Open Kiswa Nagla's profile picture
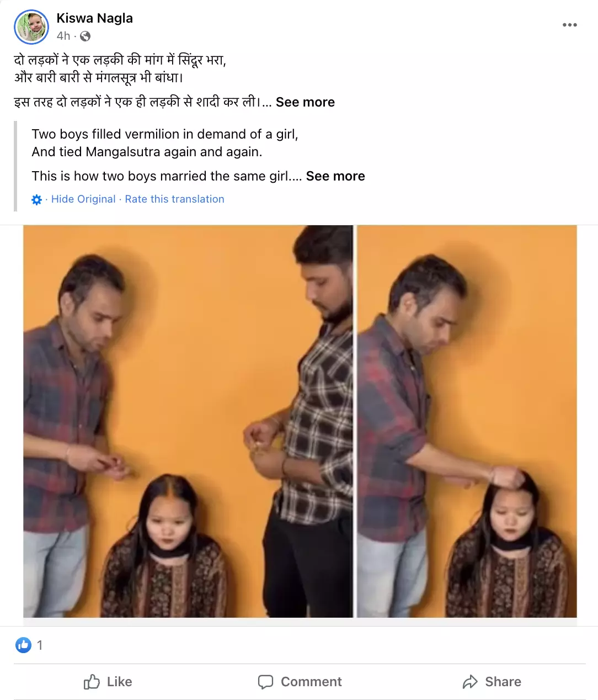This screenshot has width=598, height=700. pos(31,26)
